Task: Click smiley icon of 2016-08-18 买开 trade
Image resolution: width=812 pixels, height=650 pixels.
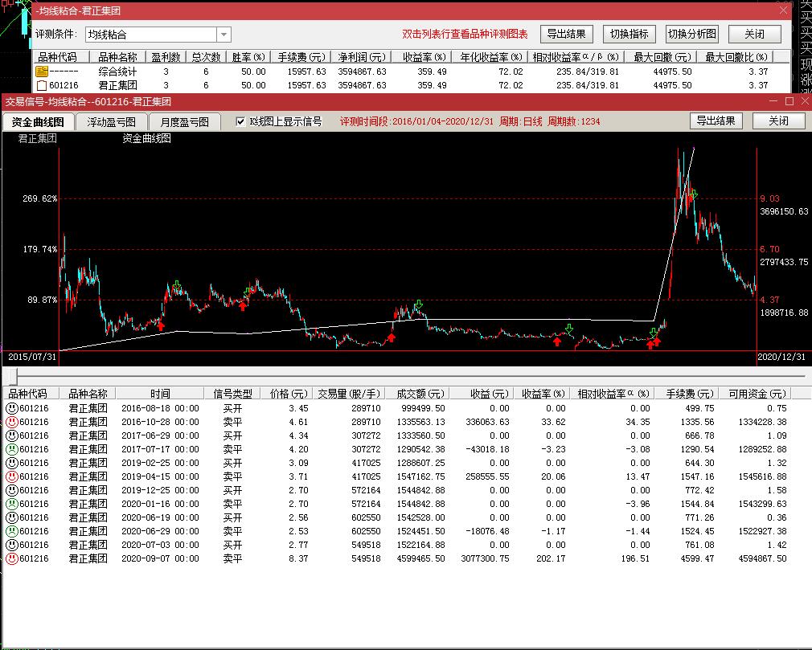Action: point(12,408)
